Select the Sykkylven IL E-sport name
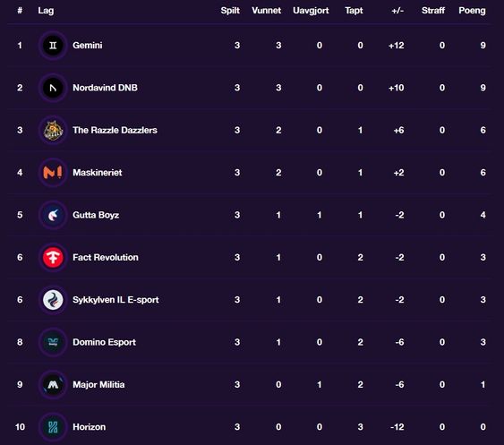The image size is (504, 445). pyautogui.click(x=115, y=300)
